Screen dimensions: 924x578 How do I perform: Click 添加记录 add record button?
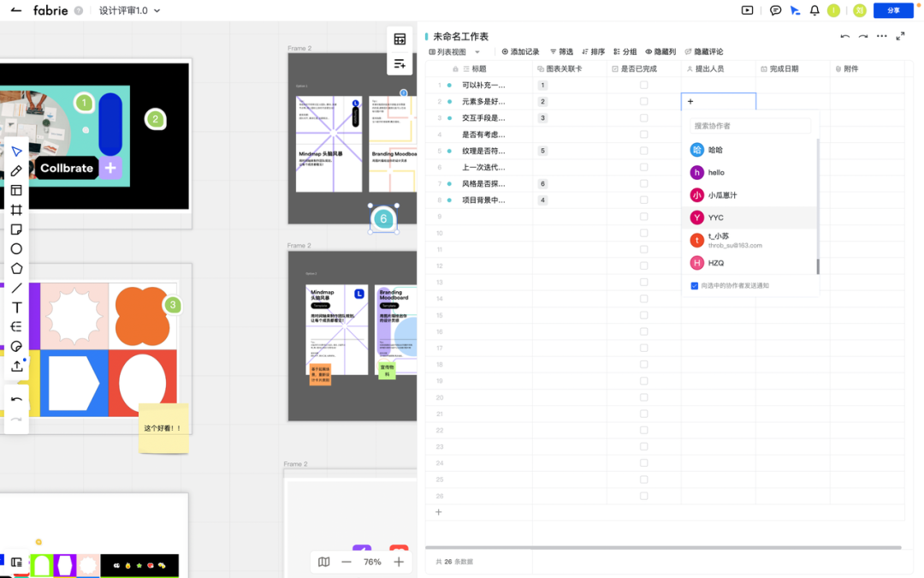pyautogui.click(x=520, y=52)
